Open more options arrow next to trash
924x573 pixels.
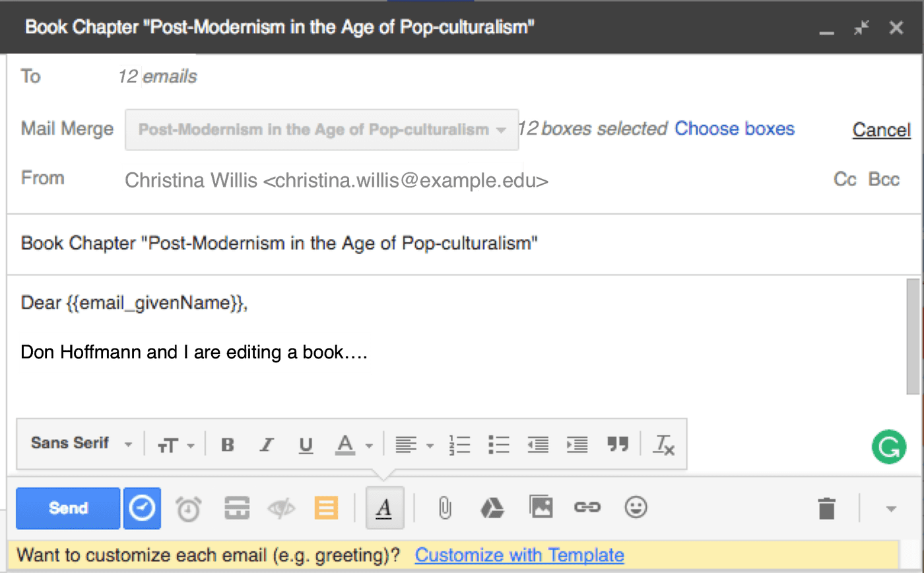click(891, 508)
